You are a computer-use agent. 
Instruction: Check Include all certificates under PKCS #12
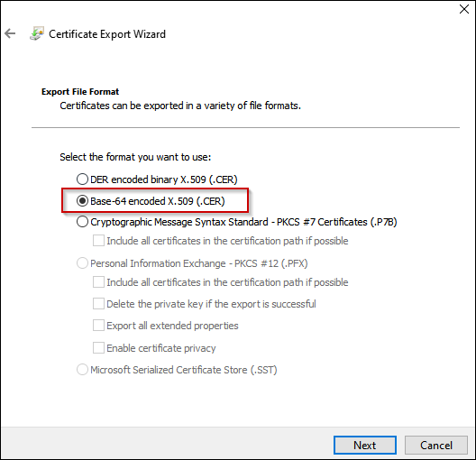98,281
